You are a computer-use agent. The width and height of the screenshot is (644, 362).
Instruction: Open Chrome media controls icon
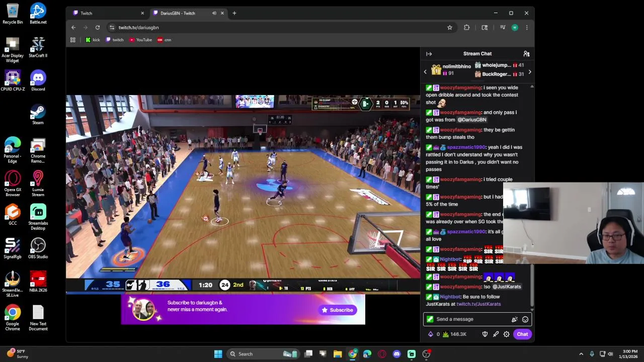tap(502, 28)
